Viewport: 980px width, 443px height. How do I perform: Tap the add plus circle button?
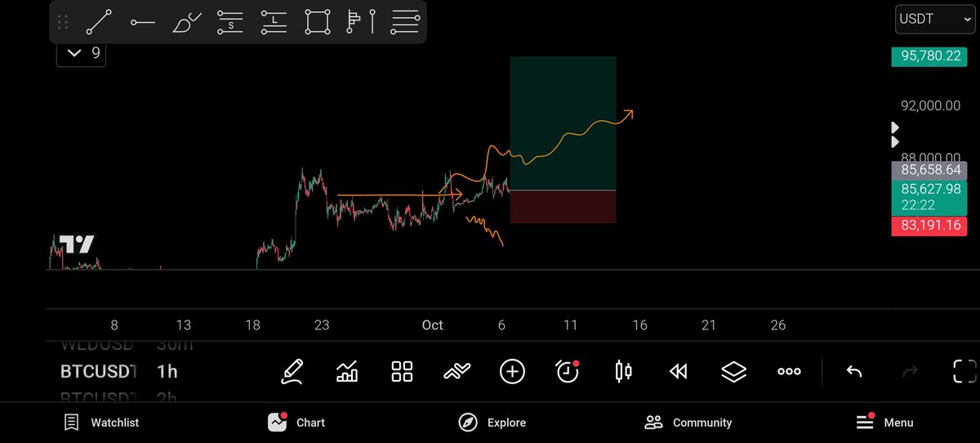pyautogui.click(x=512, y=372)
